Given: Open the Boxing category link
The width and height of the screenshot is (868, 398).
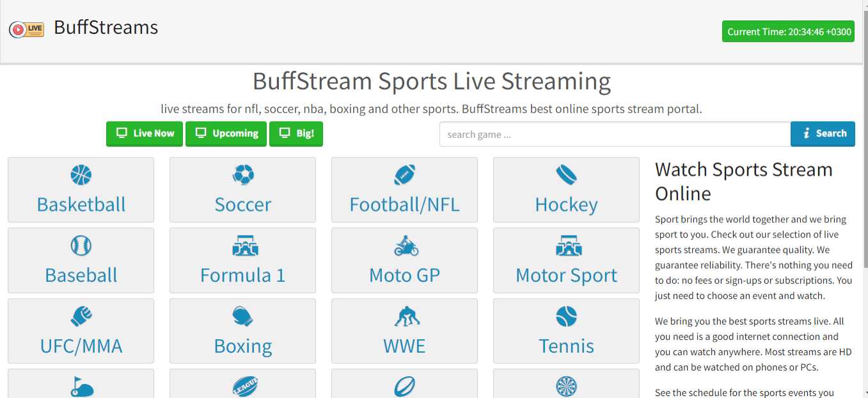Looking at the screenshot, I should tap(243, 346).
